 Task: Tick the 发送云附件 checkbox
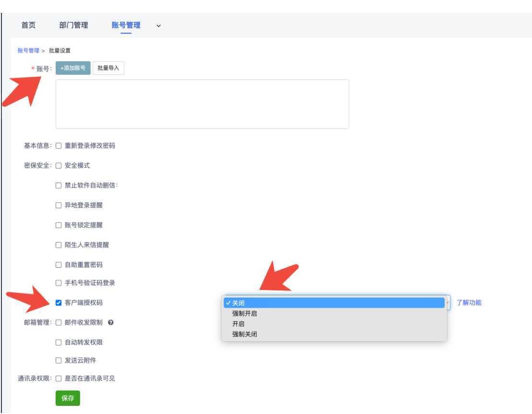pyautogui.click(x=59, y=360)
